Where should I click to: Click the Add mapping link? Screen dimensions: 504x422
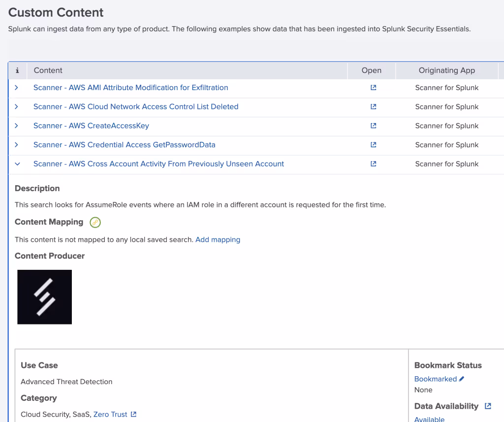[218, 239]
